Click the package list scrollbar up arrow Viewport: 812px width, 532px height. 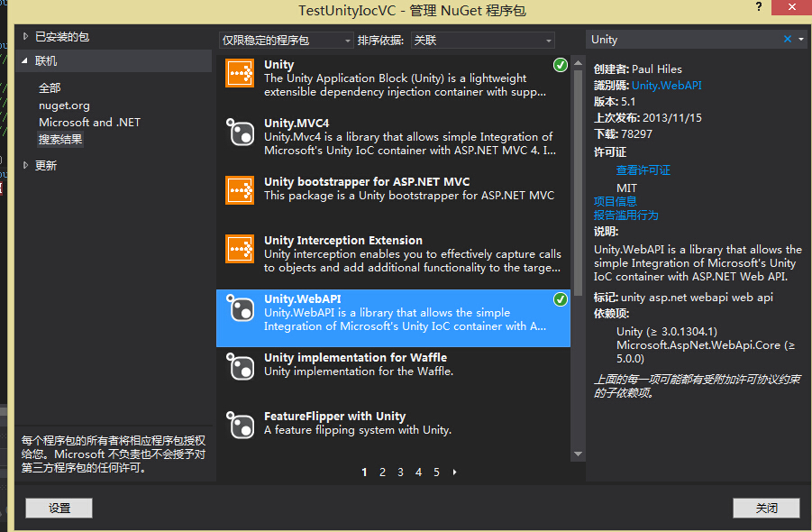pyautogui.click(x=579, y=63)
